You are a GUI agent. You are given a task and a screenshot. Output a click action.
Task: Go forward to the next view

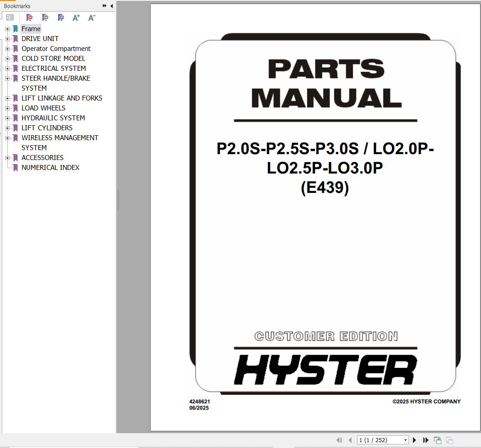pos(448,440)
